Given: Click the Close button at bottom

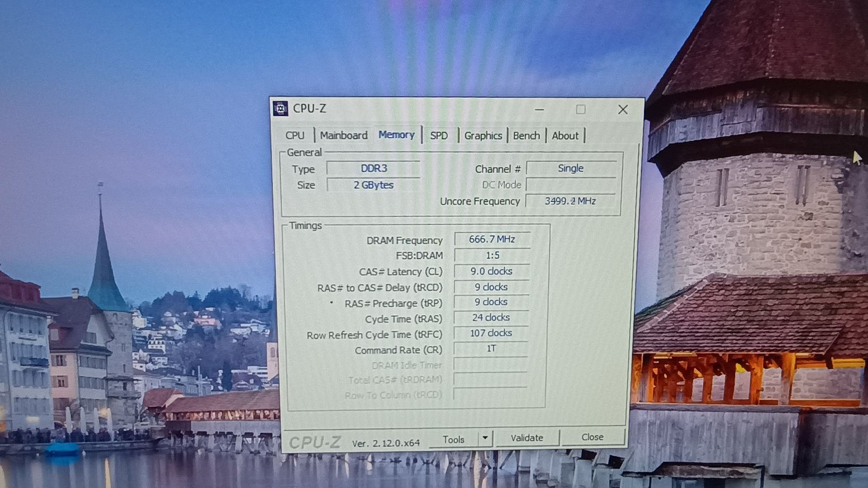Looking at the screenshot, I should click(x=592, y=437).
